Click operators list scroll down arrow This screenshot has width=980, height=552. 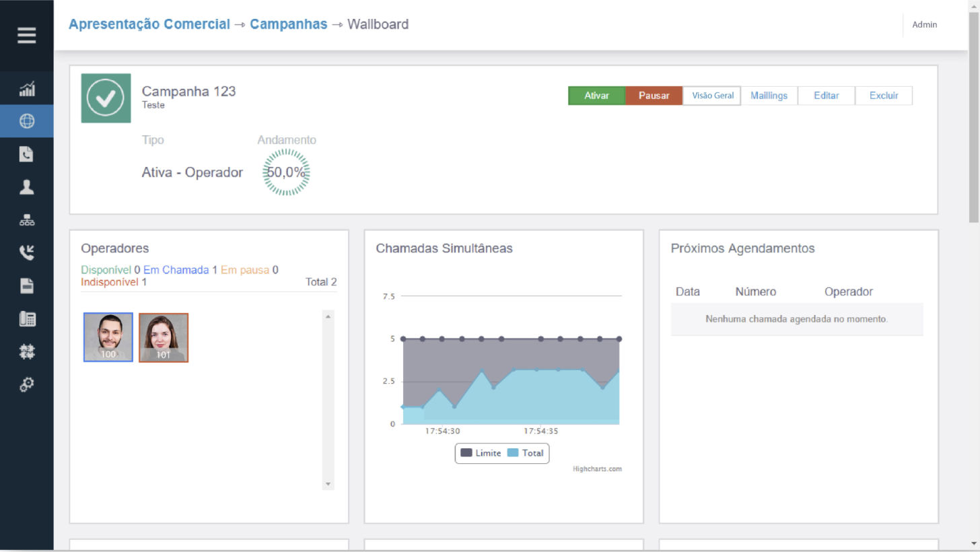pyautogui.click(x=328, y=484)
